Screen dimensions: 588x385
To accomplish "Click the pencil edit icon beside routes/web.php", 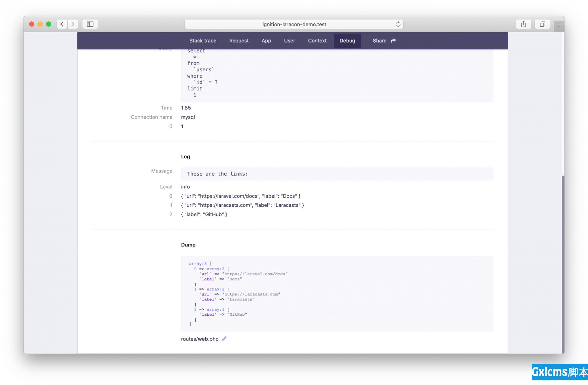I will [224, 339].
